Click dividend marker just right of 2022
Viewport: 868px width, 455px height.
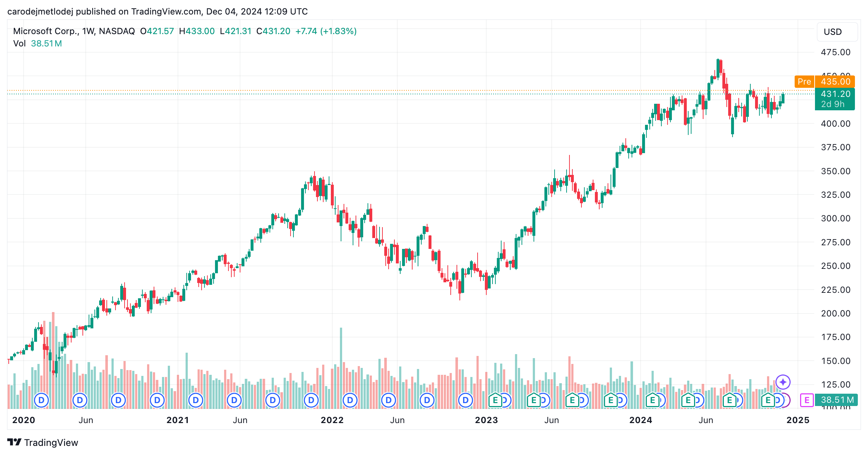350,400
